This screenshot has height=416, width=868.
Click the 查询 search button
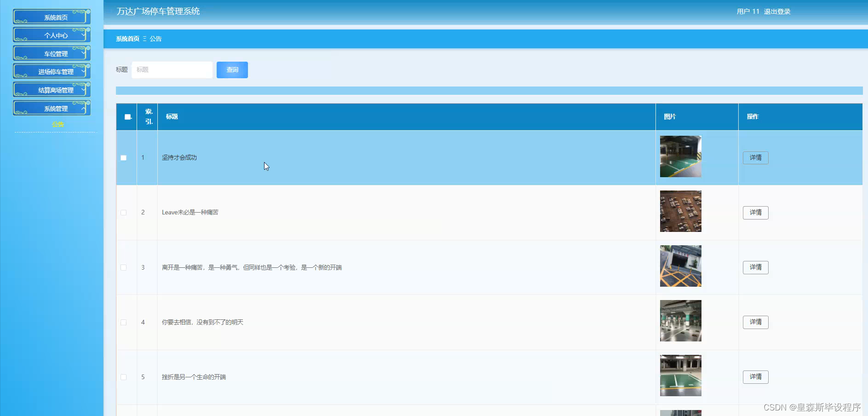[x=232, y=69]
